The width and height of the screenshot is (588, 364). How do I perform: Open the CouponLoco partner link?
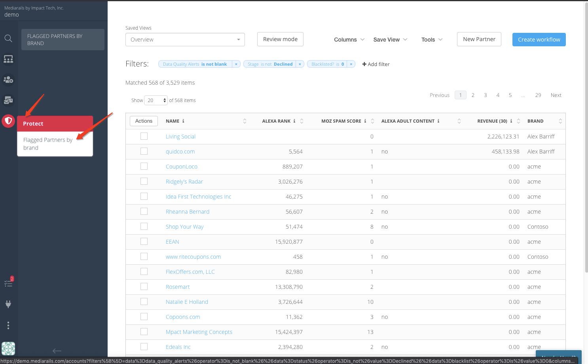point(181,167)
